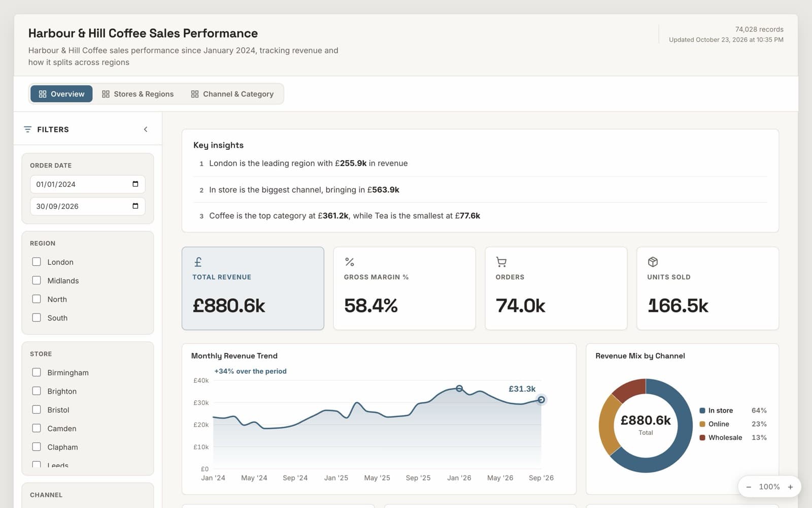Check the North region checkbox
This screenshot has height=508, width=812.
pyautogui.click(x=37, y=299)
